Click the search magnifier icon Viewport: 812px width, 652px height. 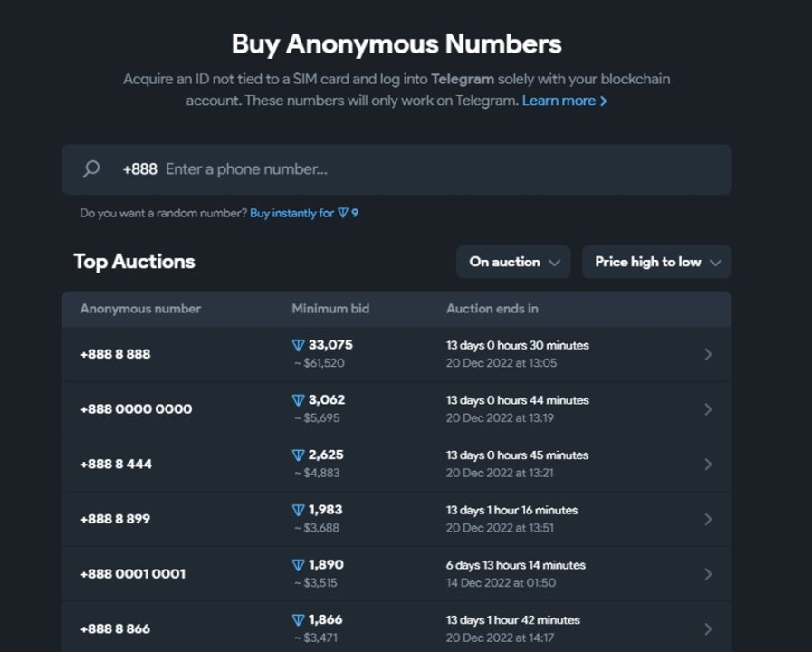pyautogui.click(x=90, y=168)
